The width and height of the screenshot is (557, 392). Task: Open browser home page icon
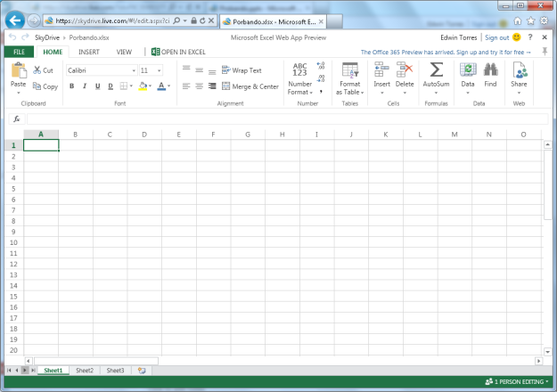pyautogui.click(x=518, y=21)
